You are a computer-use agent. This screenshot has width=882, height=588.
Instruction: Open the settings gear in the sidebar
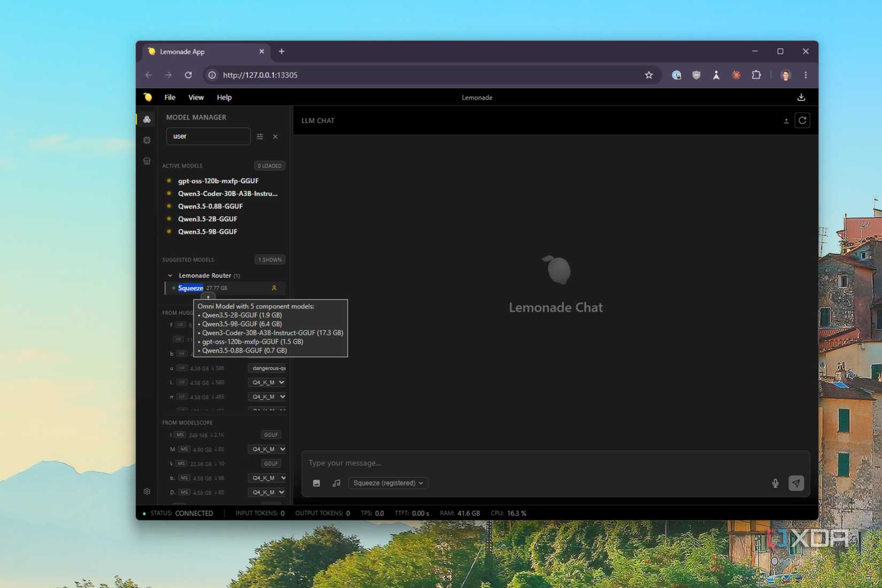click(x=147, y=491)
